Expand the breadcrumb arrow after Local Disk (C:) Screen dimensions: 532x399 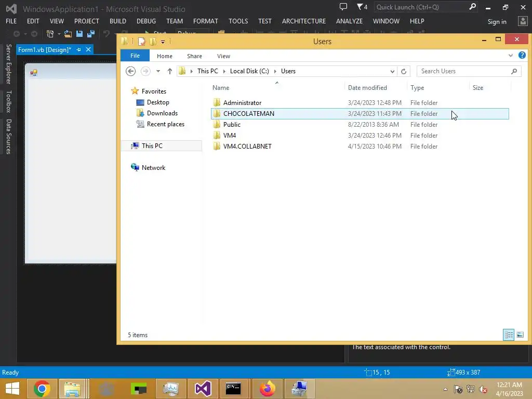pyautogui.click(x=275, y=71)
